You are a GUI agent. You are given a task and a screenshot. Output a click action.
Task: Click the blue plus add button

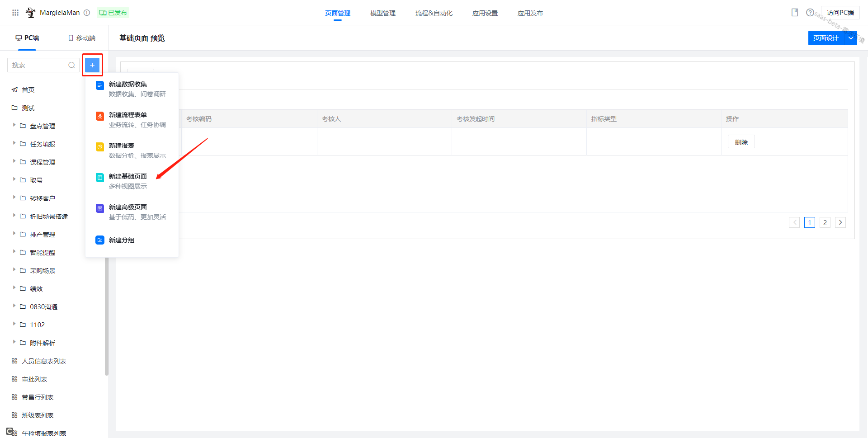pos(92,65)
